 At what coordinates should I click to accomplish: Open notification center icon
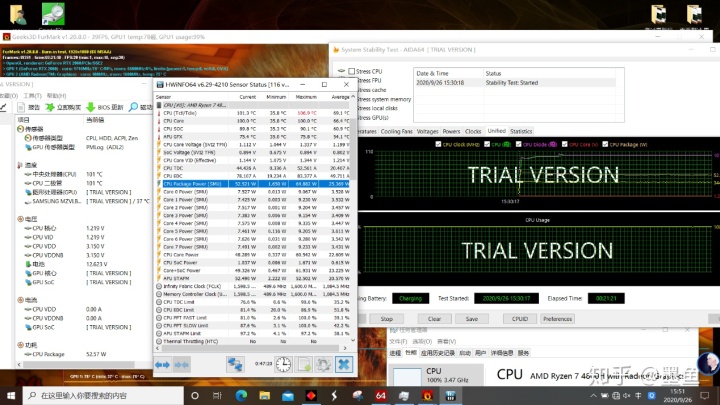(705, 395)
